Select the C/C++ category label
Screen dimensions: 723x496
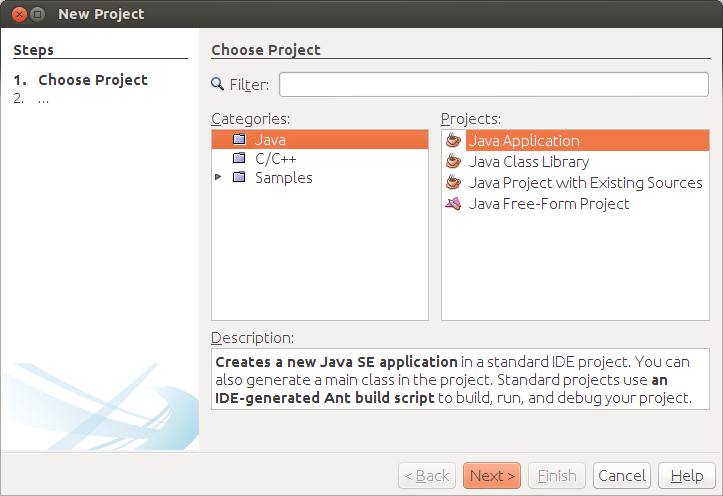(x=276, y=158)
